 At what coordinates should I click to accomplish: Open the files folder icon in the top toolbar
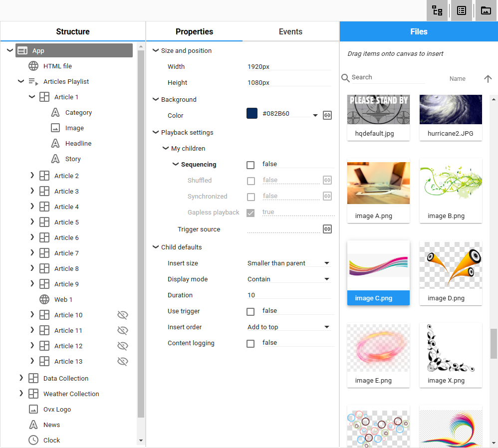click(486, 10)
